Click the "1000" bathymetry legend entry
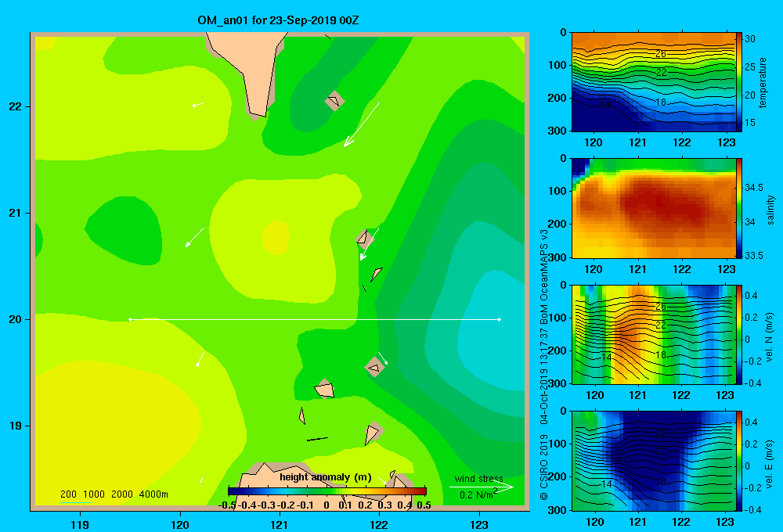The width and height of the screenshot is (783, 532). click(x=94, y=494)
